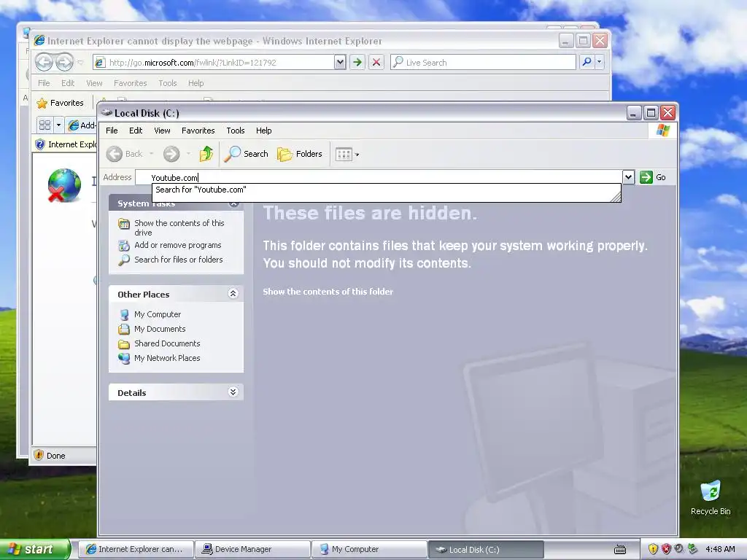Image resolution: width=747 pixels, height=560 pixels.
Task: Open File menu in Local Disk window
Action: 112,131
